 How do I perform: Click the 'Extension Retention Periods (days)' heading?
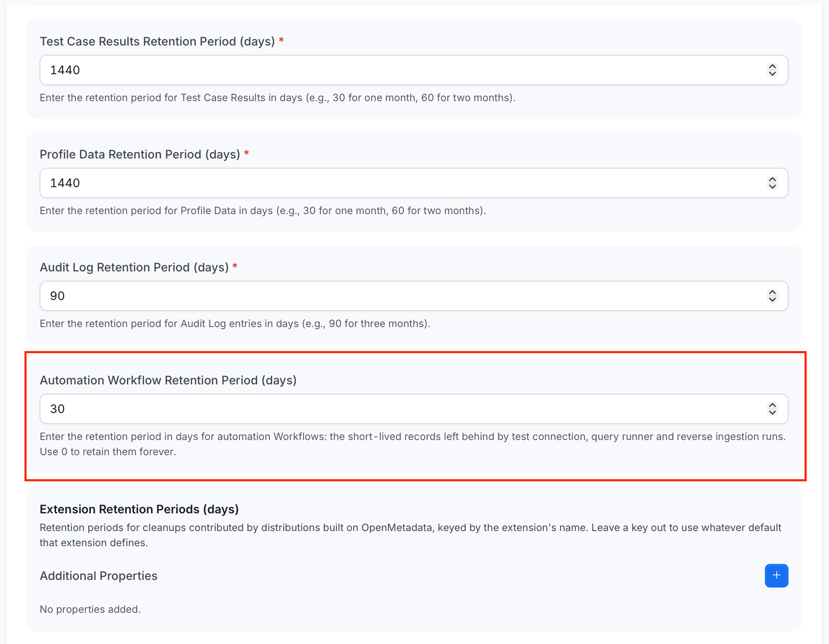click(139, 509)
